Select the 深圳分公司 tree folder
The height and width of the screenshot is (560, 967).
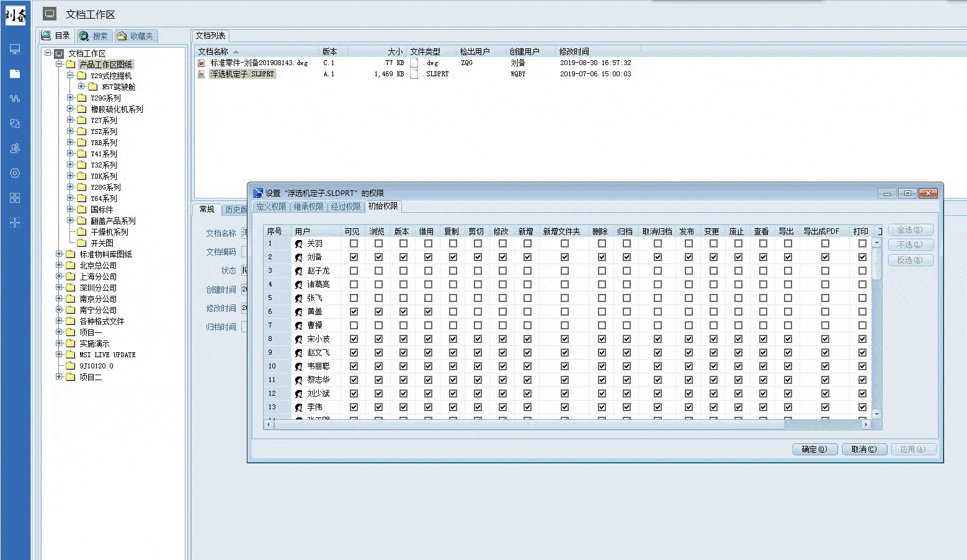[98, 288]
